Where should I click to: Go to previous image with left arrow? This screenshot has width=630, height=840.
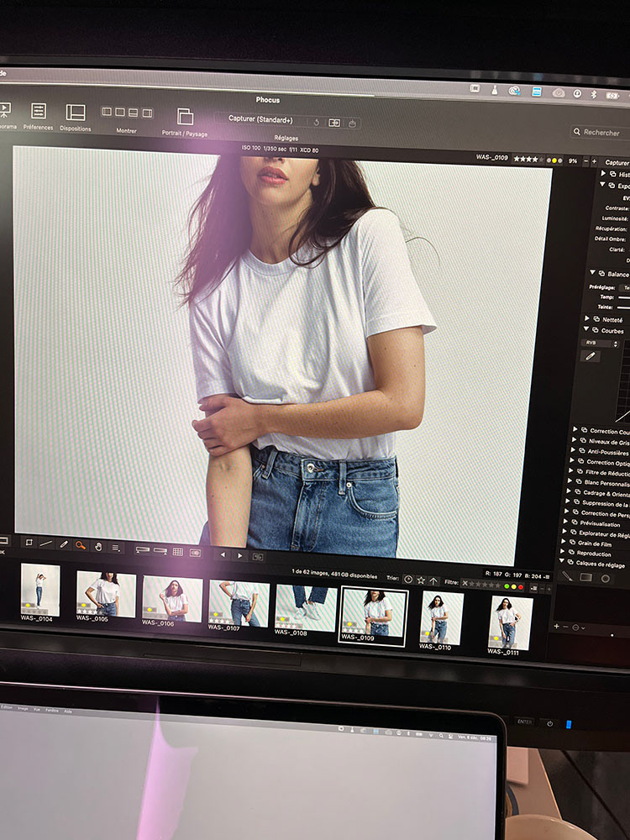(223, 555)
